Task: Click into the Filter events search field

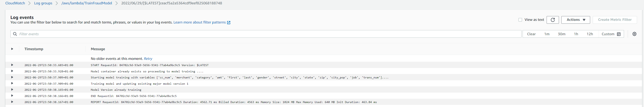Action: click(x=250, y=34)
